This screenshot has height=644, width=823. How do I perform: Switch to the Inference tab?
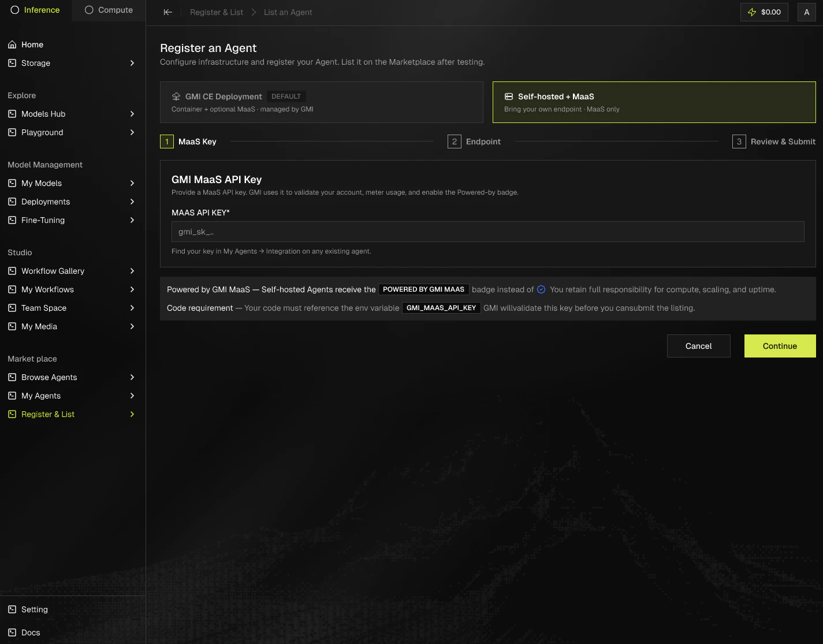point(36,10)
